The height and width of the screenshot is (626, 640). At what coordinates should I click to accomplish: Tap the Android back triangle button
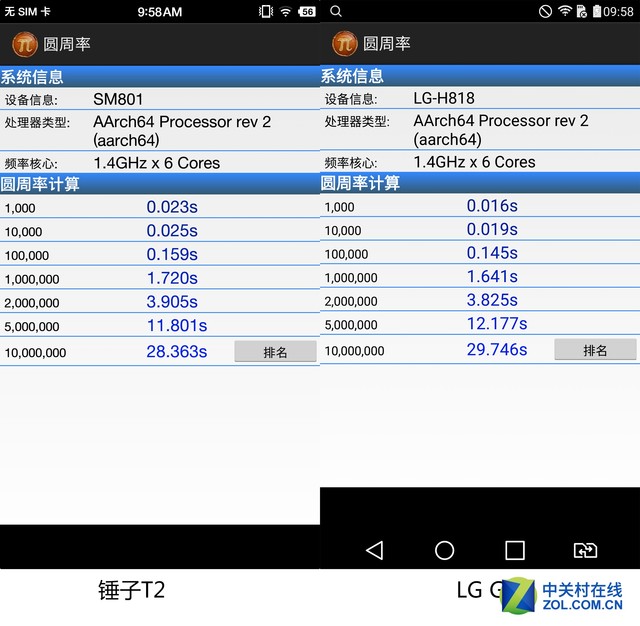coord(374,550)
